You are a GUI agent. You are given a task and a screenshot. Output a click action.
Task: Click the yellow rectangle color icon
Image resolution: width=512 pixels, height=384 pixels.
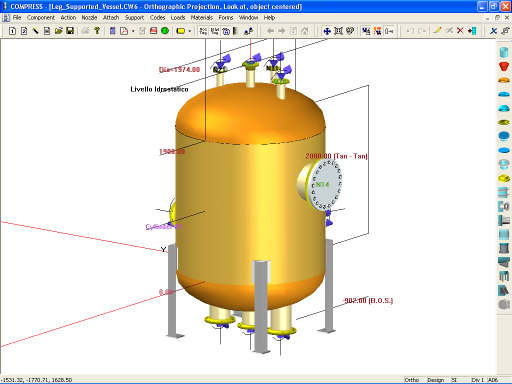(x=181, y=31)
